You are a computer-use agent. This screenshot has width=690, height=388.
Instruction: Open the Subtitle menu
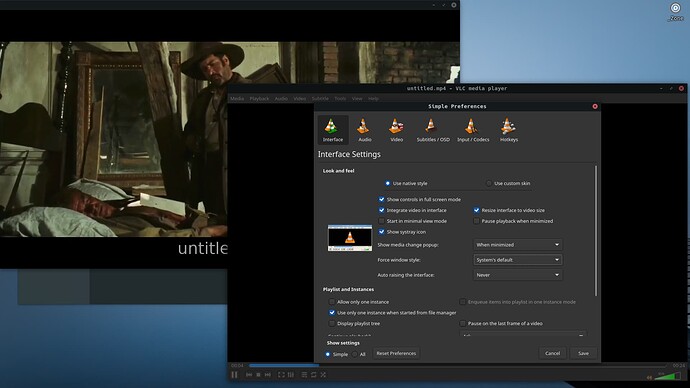pyautogui.click(x=320, y=99)
